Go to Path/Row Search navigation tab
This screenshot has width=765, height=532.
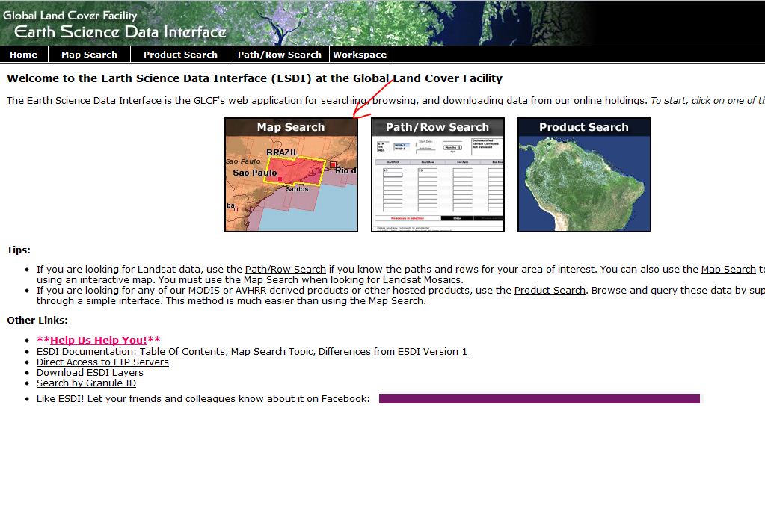pyautogui.click(x=279, y=55)
